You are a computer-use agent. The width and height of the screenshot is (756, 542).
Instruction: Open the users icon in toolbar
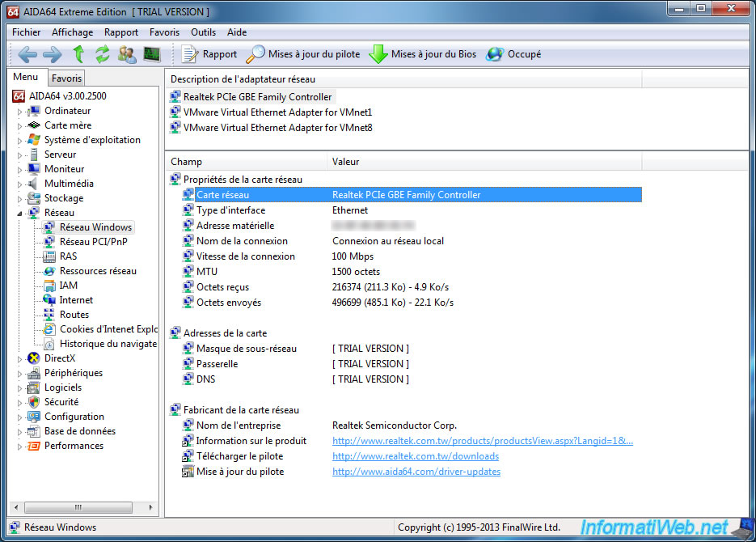127,54
